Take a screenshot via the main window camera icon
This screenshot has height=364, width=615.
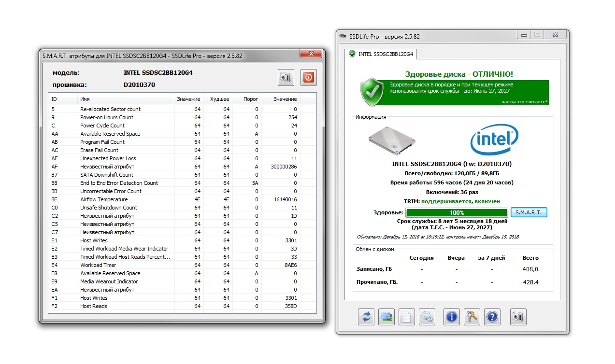click(518, 317)
